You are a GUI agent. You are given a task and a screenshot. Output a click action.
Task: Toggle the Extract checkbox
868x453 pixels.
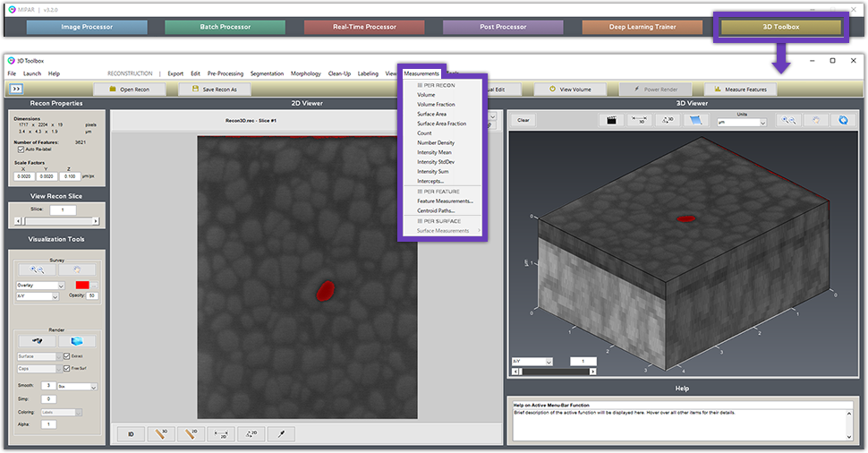(66, 356)
